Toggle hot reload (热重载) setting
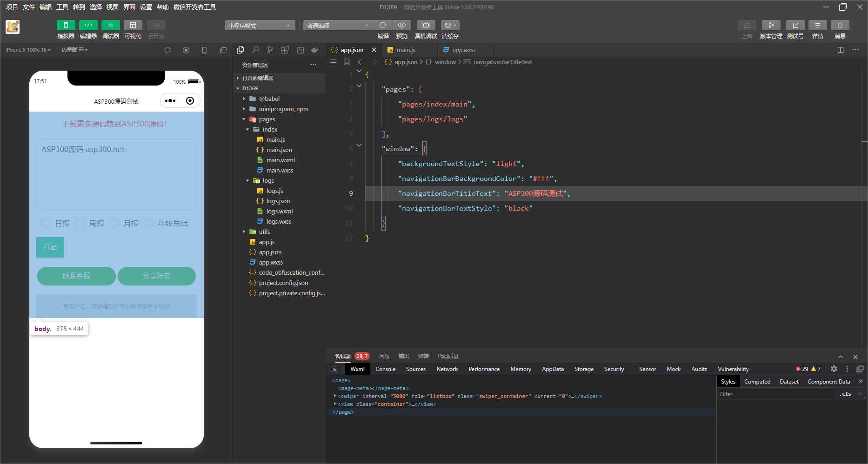This screenshot has height=464, width=868. (74, 50)
